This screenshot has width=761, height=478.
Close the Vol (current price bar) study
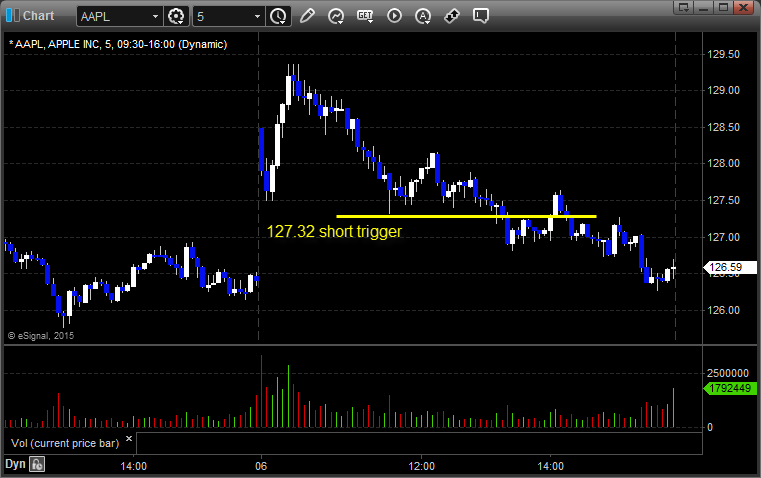[129, 439]
